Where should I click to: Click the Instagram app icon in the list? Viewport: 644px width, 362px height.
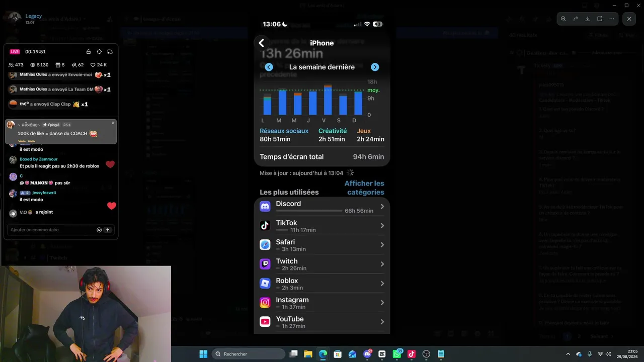pyautogui.click(x=265, y=303)
